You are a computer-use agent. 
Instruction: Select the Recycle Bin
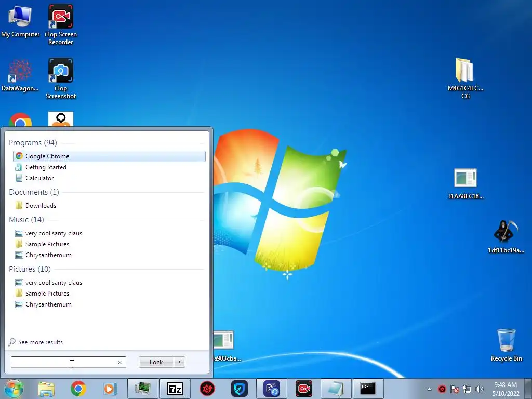[x=506, y=345]
